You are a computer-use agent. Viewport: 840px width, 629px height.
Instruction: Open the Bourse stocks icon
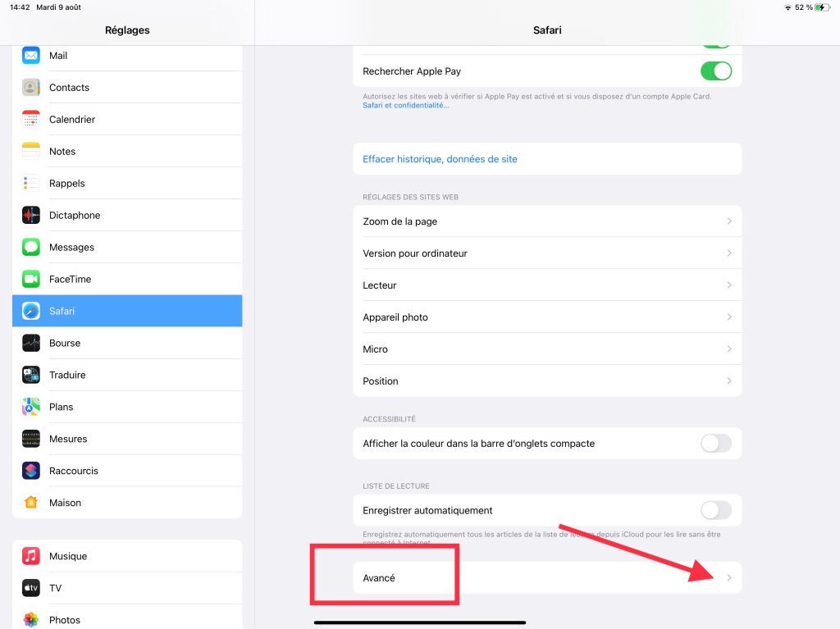(x=31, y=344)
